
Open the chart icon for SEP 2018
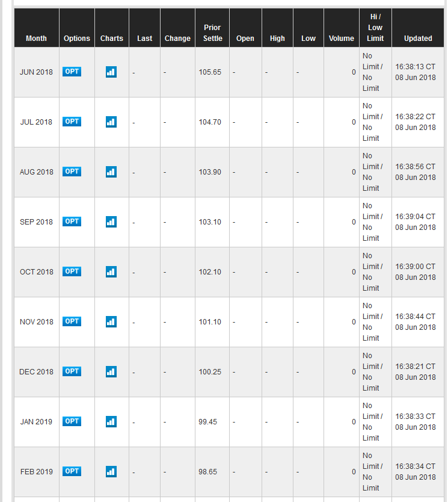(111, 222)
